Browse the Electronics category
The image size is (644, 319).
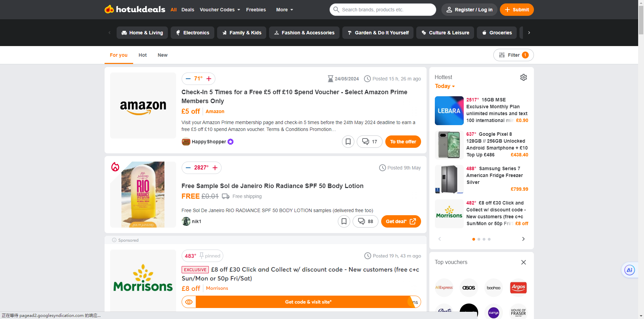[x=192, y=33]
